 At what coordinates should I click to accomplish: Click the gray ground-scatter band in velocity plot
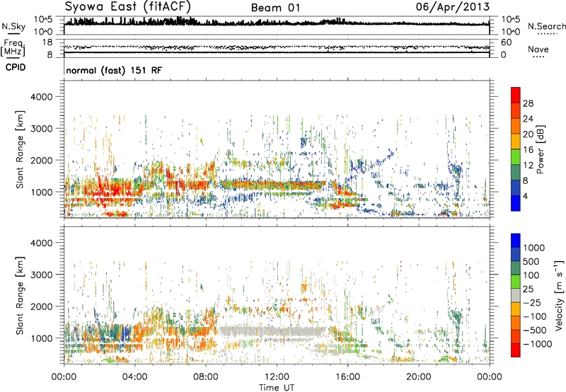(x=272, y=331)
